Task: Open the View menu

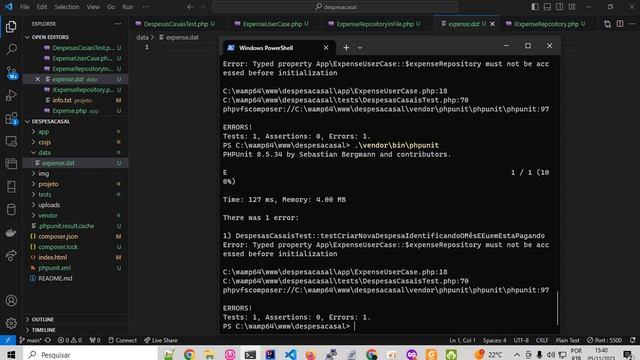Action: 93,7
